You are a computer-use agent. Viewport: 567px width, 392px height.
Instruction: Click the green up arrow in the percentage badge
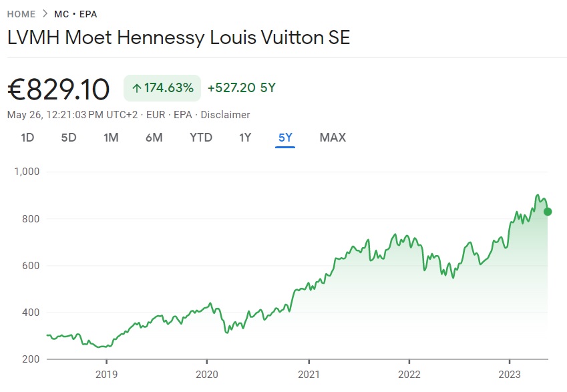136,88
